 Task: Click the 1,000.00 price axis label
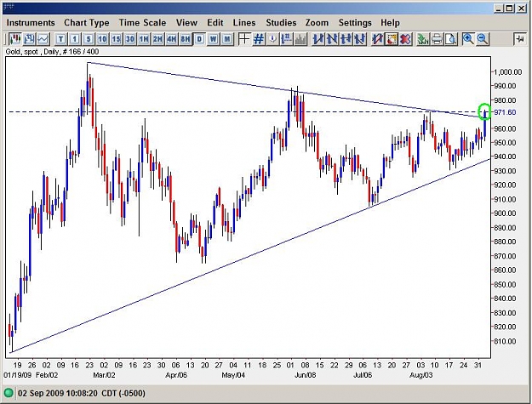(x=507, y=71)
